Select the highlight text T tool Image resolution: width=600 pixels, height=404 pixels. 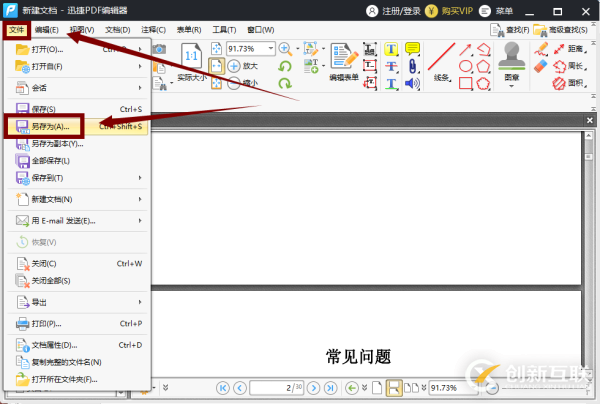(x=391, y=49)
